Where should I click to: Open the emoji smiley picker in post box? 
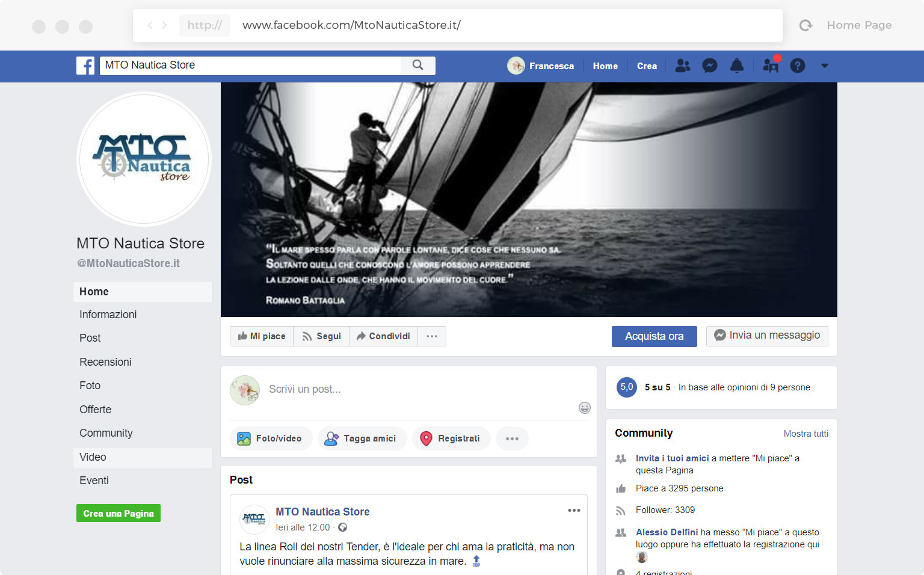pyautogui.click(x=585, y=408)
